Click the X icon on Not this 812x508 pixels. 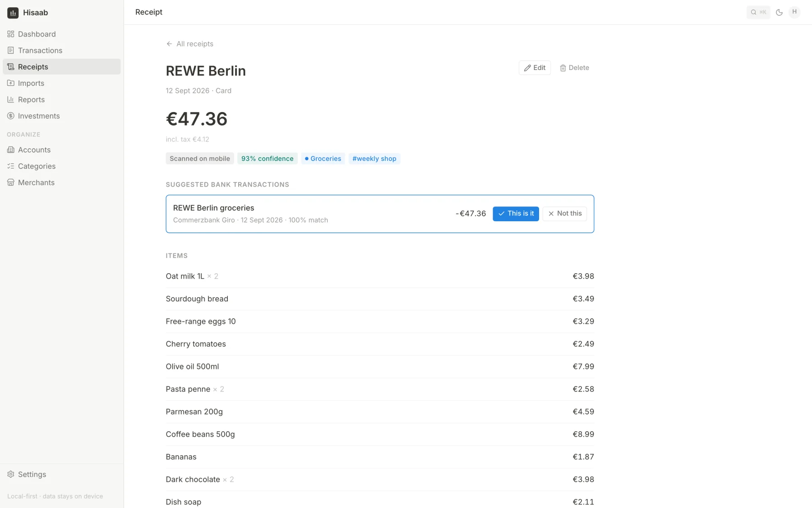(551, 214)
